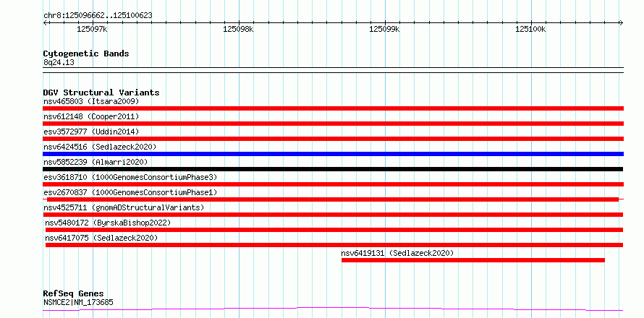Click the DGV Structural Variants track title
Screen dimensions: 644x318
[x=101, y=93]
